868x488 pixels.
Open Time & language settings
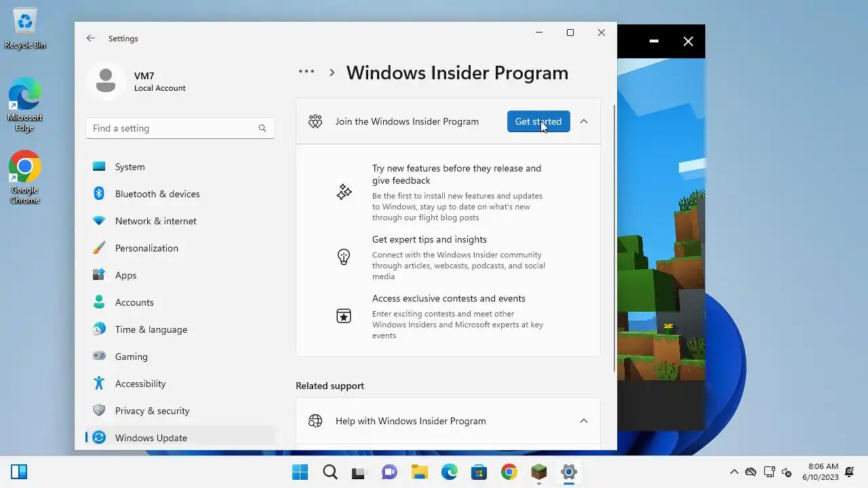pos(180,329)
